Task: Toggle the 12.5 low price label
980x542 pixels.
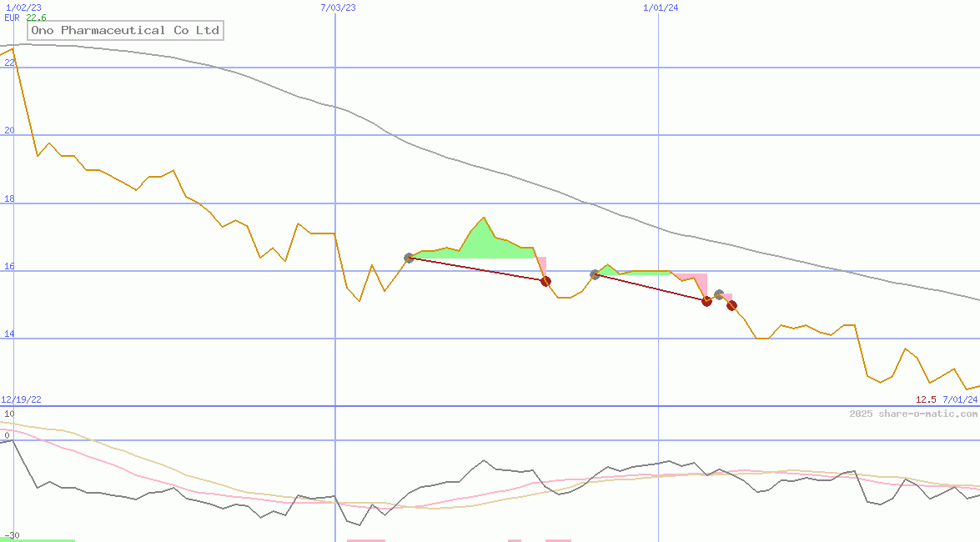Action: click(x=925, y=399)
